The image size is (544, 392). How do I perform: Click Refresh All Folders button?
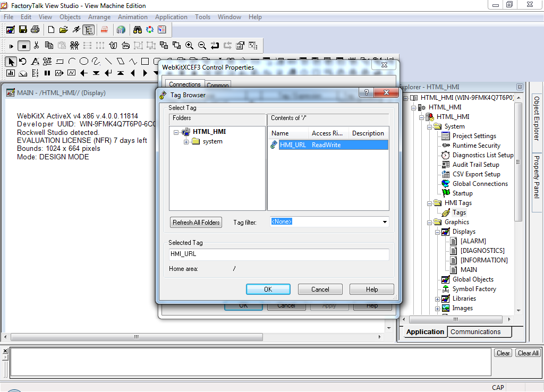tap(196, 223)
